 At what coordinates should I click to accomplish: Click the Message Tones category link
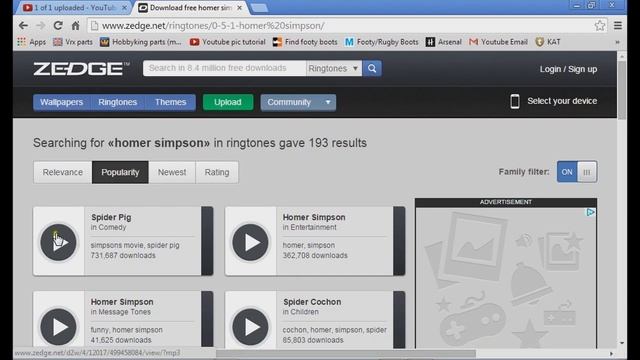click(x=124, y=312)
